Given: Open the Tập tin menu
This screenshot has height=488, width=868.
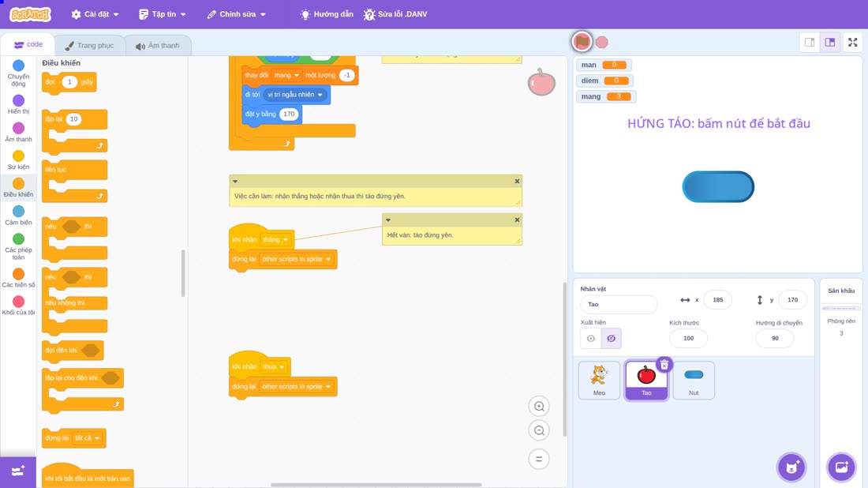Looking at the screenshot, I should [x=163, y=14].
